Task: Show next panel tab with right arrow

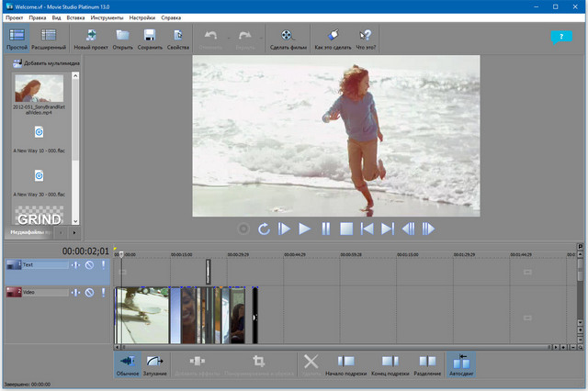Action: tap(74, 232)
